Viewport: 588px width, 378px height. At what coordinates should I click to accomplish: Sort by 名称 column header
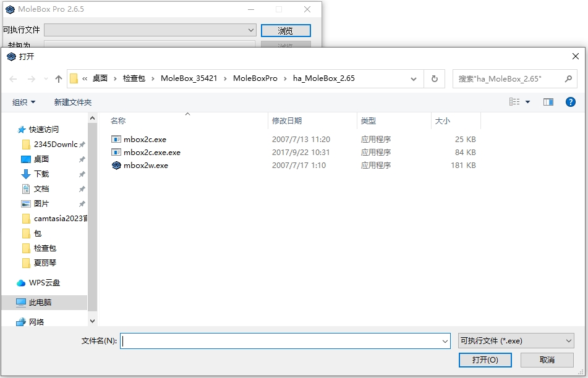pos(118,120)
